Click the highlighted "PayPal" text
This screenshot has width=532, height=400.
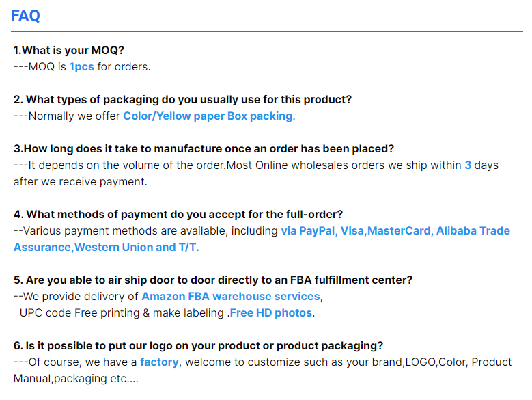pyautogui.click(x=317, y=230)
